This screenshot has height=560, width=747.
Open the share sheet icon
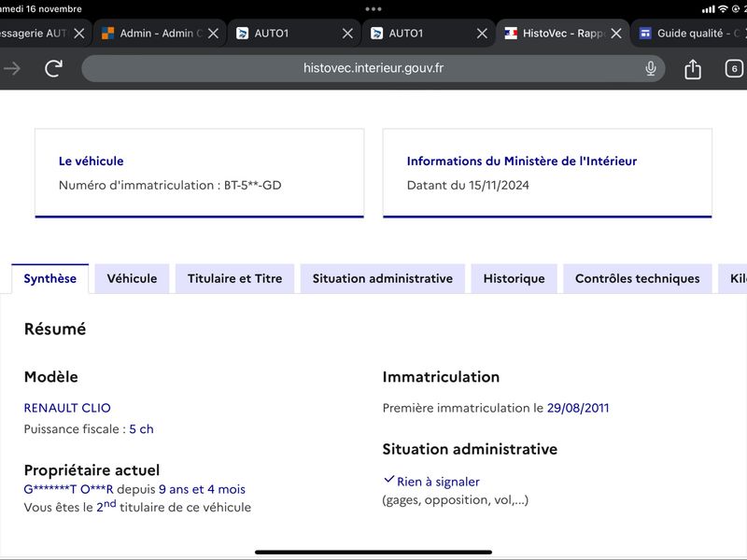(x=692, y=69)
